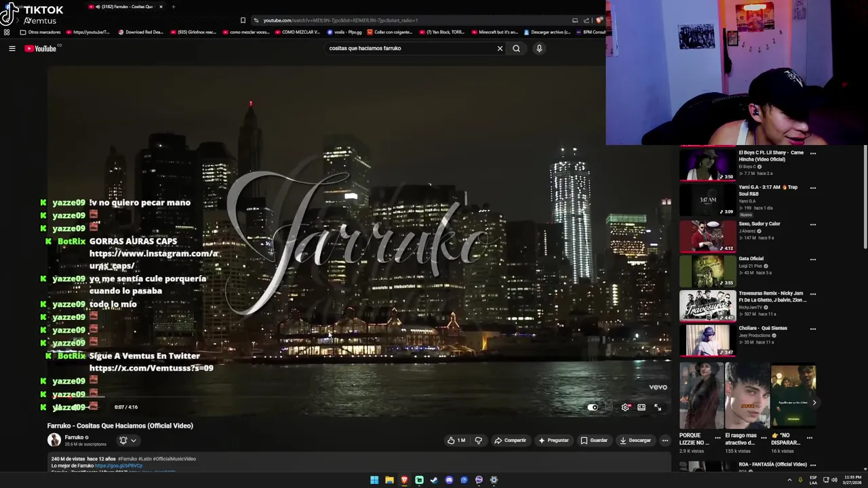The width and height of the screenshot is (868, 488).
Task: Close the Farruko browser tab
Action: click(161, 7)
